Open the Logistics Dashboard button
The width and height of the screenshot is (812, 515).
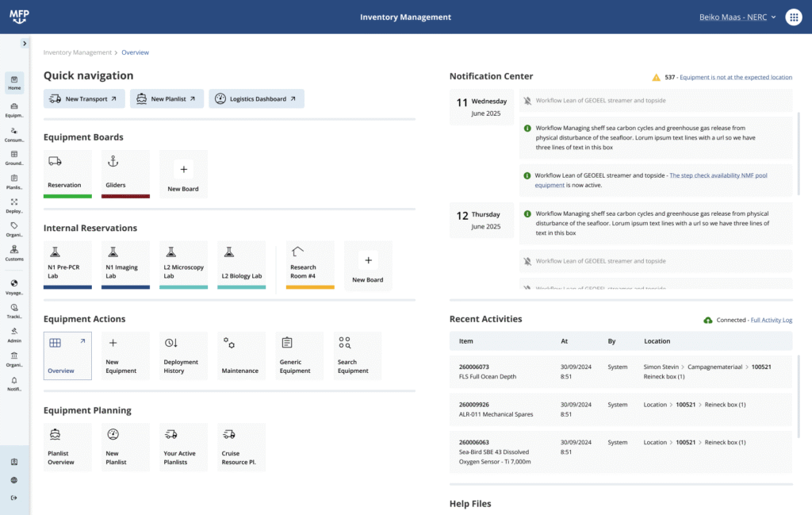pyautogui.click(x=256, y=98)
